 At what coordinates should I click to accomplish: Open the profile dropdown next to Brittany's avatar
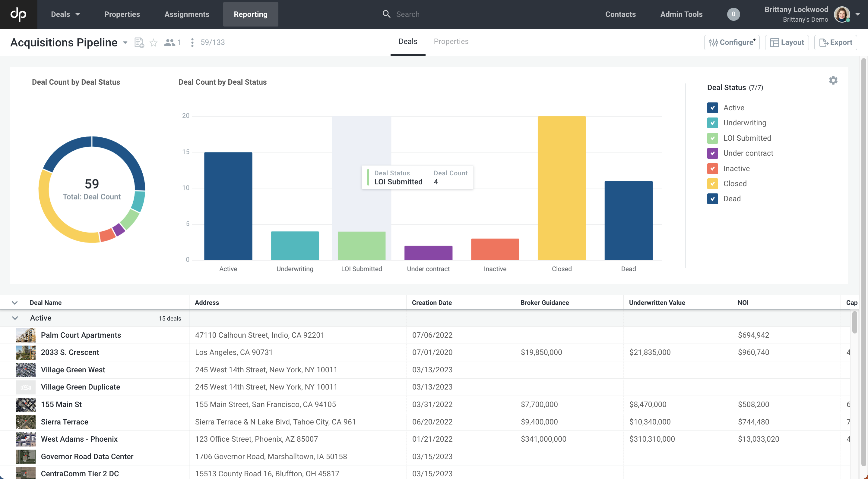(x=858, y=14)
